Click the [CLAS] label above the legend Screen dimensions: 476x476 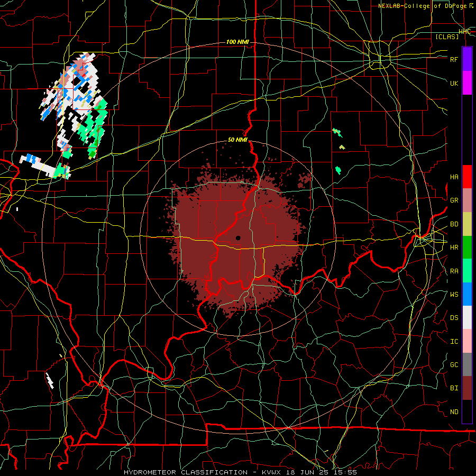447,36
